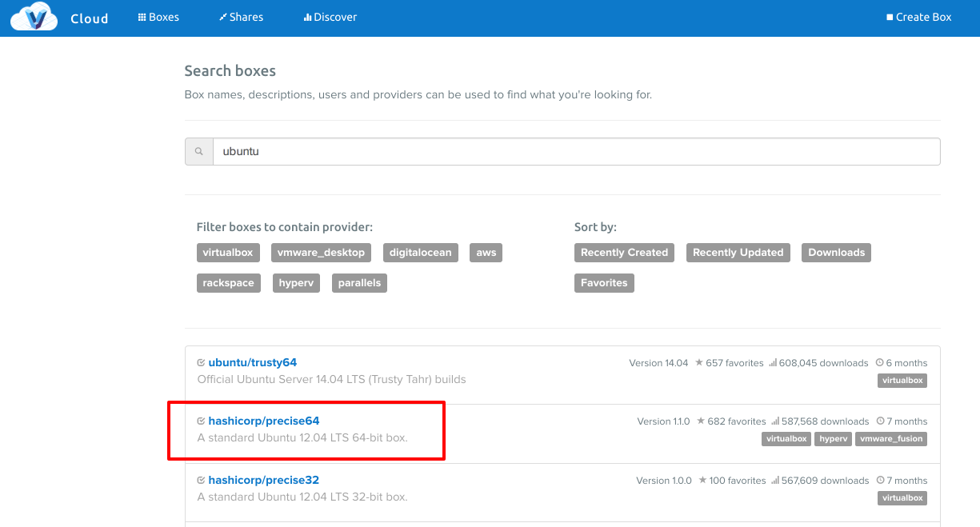This screenshot has width=980, height=527.
Task: Click the vmware_fusion tag on precise64 row
Action: (x=891, y=439)
